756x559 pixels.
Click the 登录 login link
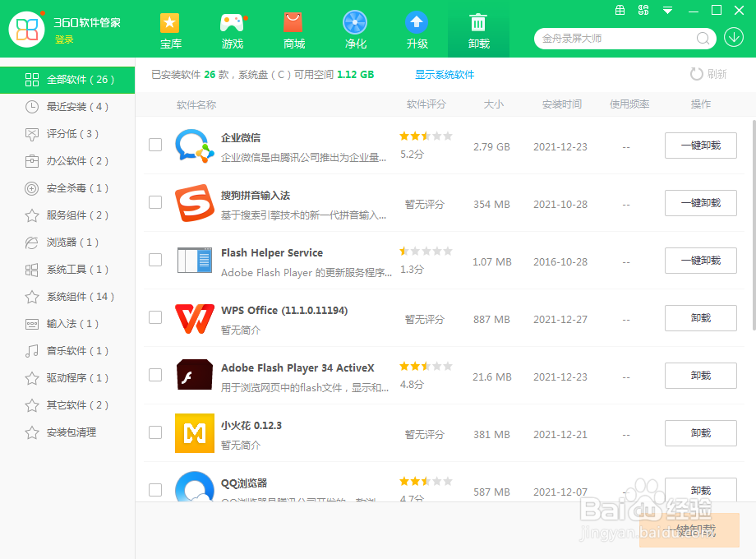pyautogui.click(x=64, y=39)
